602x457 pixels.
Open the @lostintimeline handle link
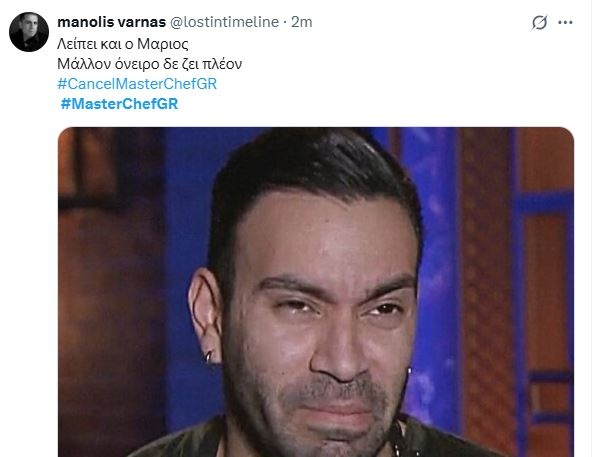click(x=224, y=22)
